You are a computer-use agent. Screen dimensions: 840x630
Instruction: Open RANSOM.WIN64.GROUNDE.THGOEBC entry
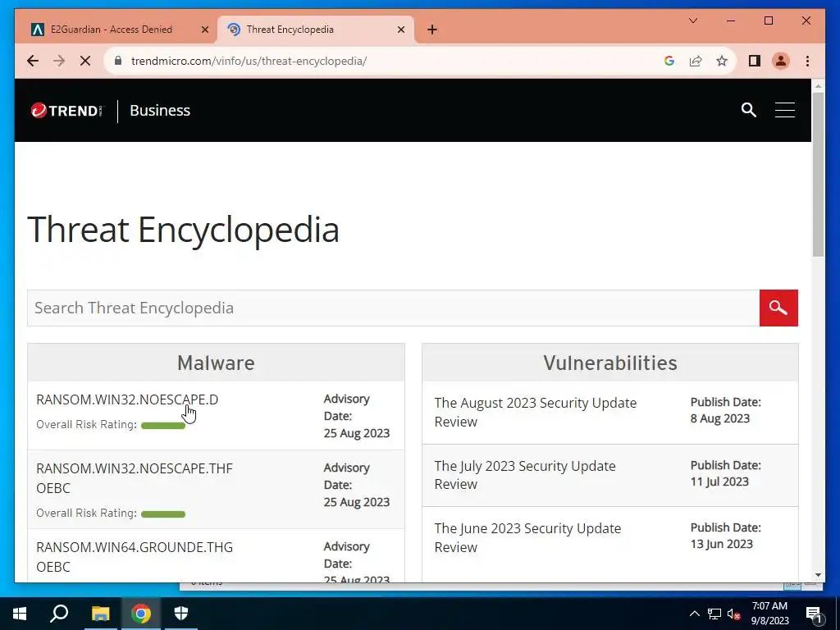click(x=135, y=557)
